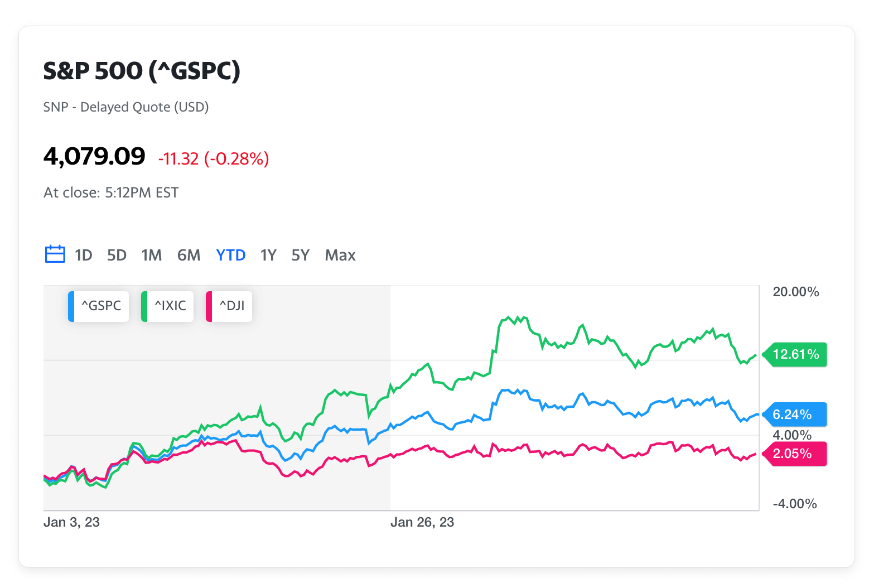This screenshot has width=869, height=588.
Task: Click the 4.00% axis label
Action: pos(792,435)
